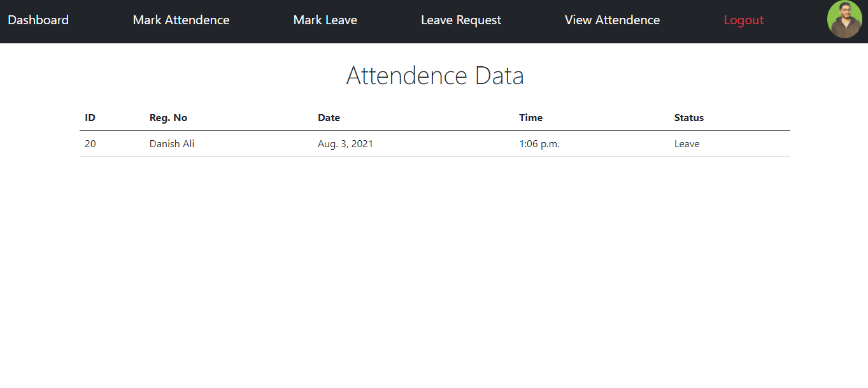Click the profile avatar image
868x388 pixels.
click(844, 19)
